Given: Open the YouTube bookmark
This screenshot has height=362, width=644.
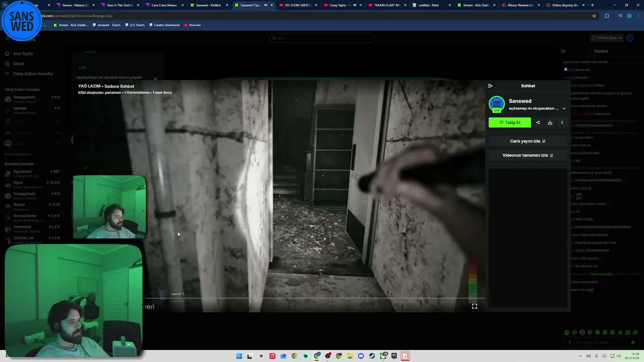Looking at the screenshot, I should (x=192, y=25).
